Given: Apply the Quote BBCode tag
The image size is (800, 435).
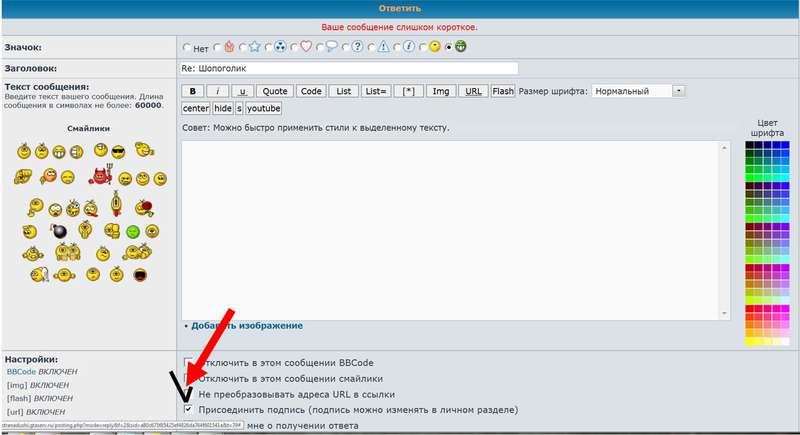Looking at the screenshot, I should [x=275, y=91].
